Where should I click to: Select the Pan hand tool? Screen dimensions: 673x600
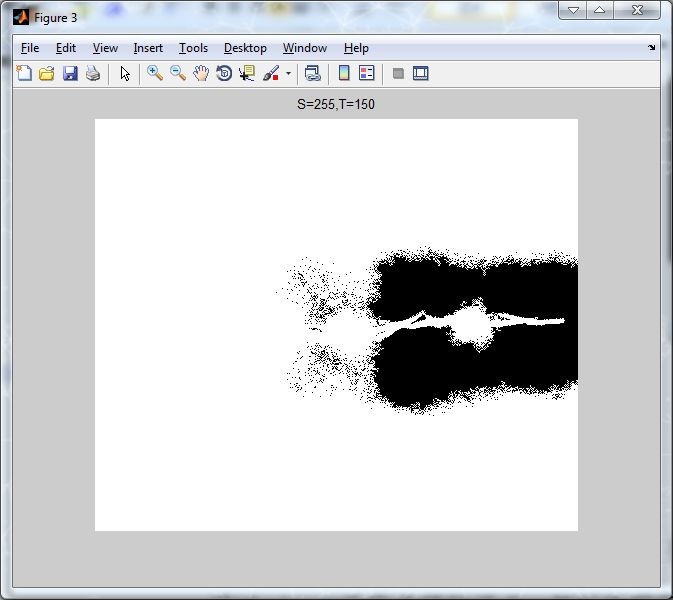[x=201, y=73]
